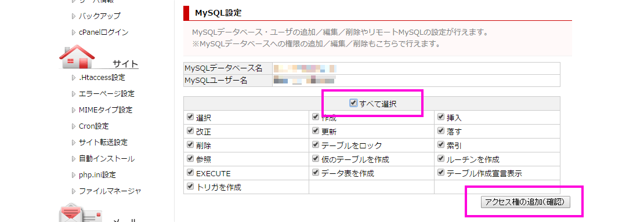The height and width of the screenshot is (222, 644).
Task: Click the アクセス権の追加(確認) button
Action: click(x=525, y=202)
